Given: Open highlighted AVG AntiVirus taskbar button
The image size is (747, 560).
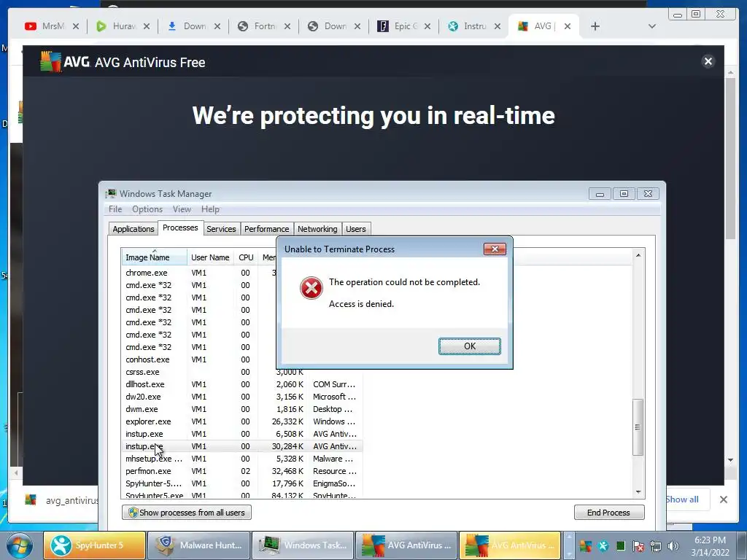Looking at the screenshot, I should point(510,545).
